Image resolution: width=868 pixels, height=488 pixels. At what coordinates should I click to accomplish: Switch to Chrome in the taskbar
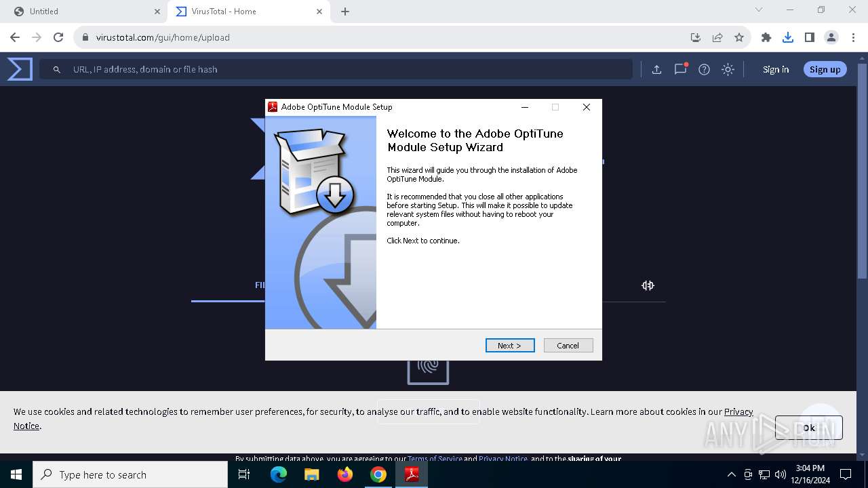[378, 474]
